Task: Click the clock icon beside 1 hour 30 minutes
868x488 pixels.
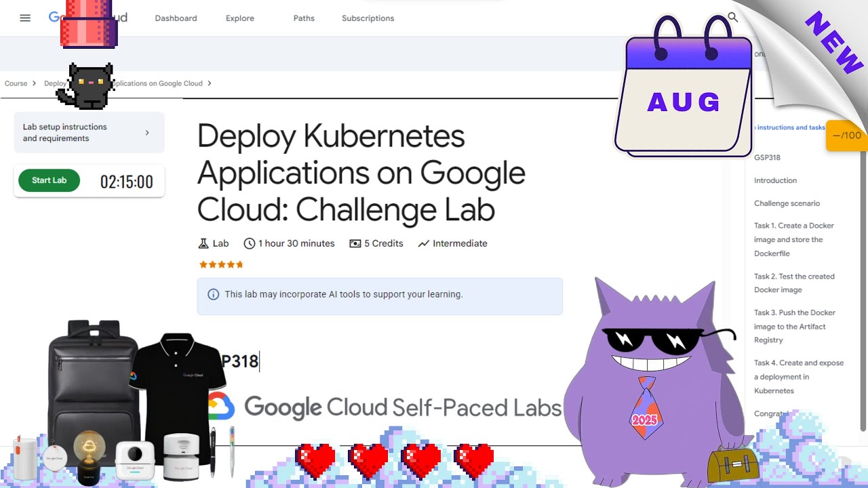Action: tap(250, 243)
